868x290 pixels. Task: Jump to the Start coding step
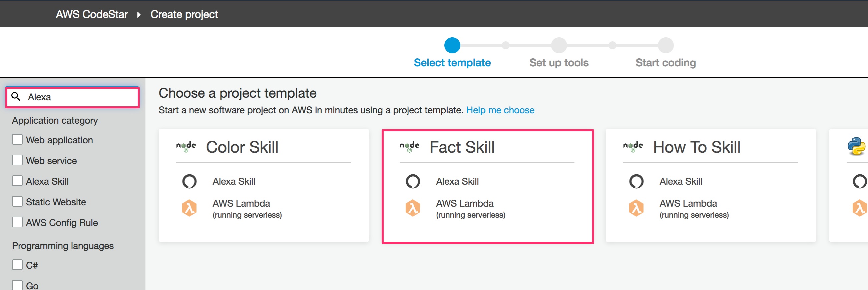coord(666,45)
